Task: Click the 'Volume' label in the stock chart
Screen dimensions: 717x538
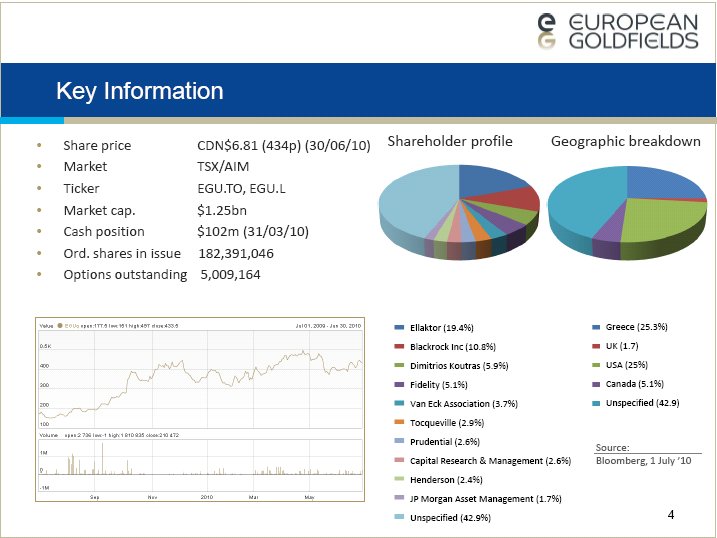Action: [x=48, y=435]
